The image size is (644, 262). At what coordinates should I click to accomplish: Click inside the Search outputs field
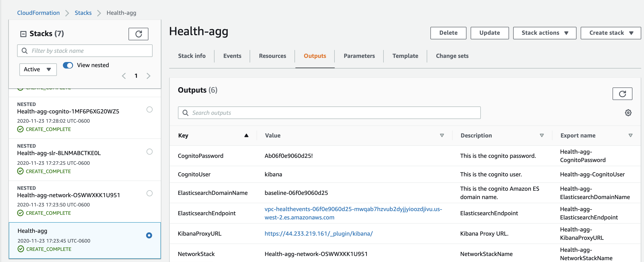[x=275, y=113]
